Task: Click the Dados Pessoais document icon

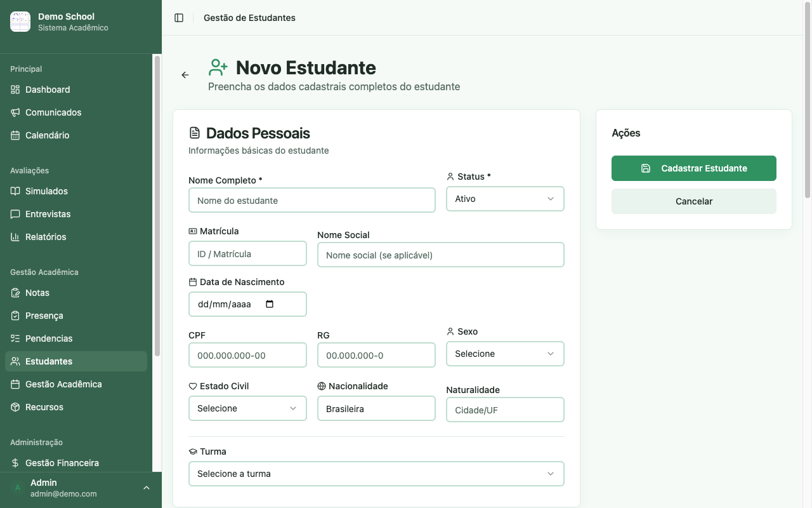Action: [195, 133]
